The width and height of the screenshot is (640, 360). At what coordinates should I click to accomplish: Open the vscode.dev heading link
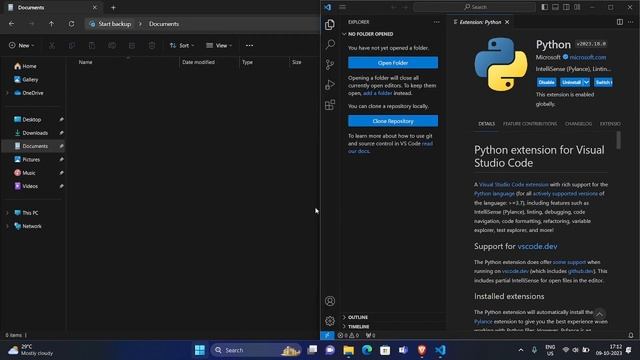tap(537, 246)
